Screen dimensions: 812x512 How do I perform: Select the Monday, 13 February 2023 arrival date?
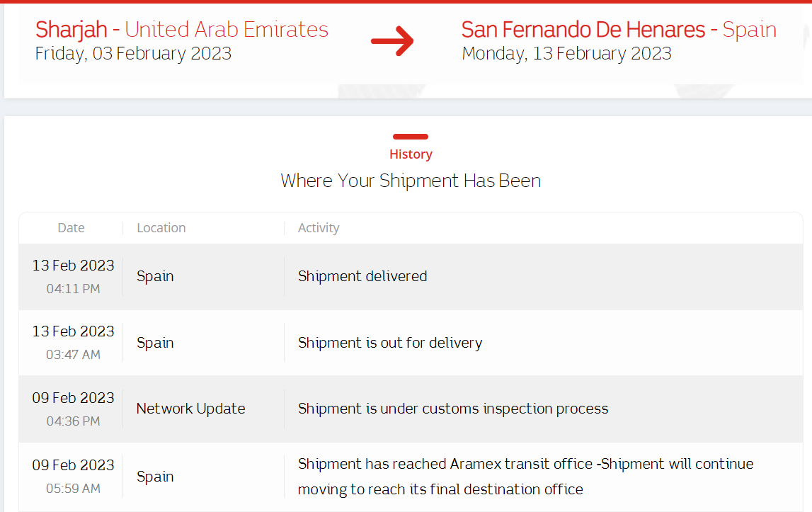(566, 54)
